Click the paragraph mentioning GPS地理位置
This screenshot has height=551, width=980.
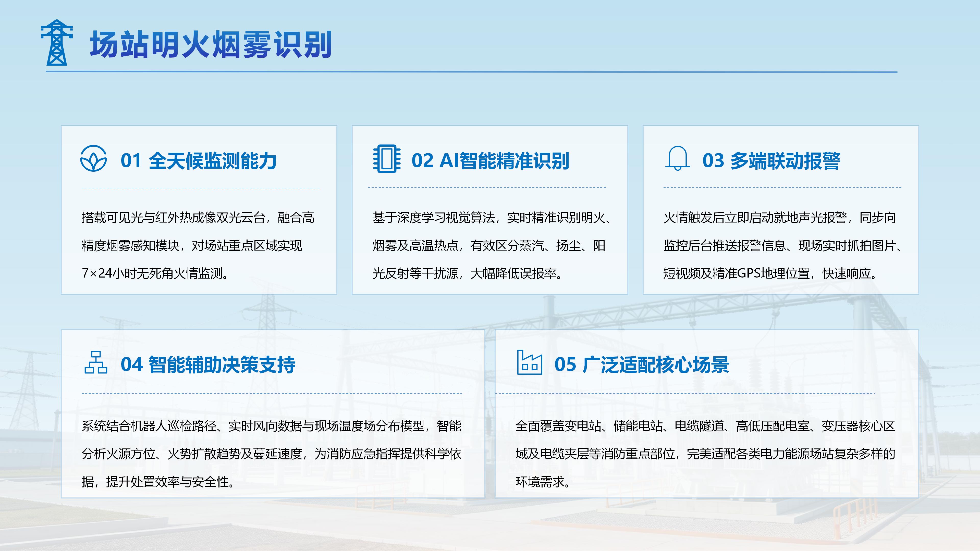[x=783, y=245]
